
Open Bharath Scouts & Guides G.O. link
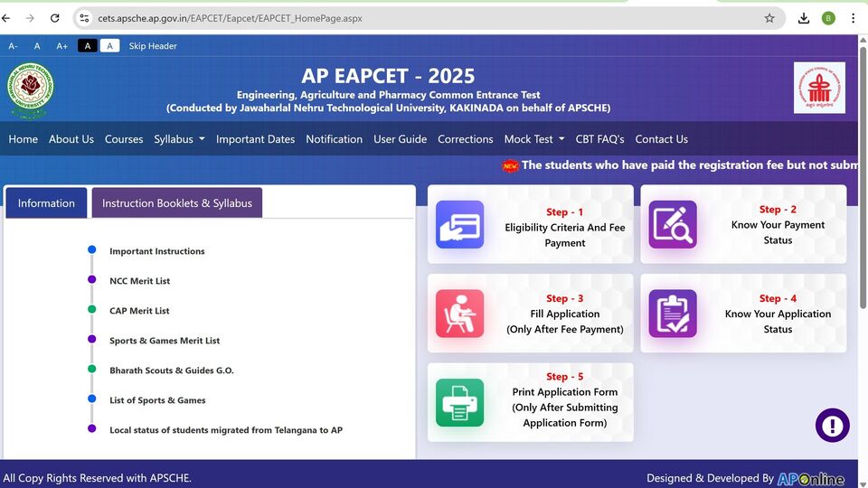[x=172, y=371]
